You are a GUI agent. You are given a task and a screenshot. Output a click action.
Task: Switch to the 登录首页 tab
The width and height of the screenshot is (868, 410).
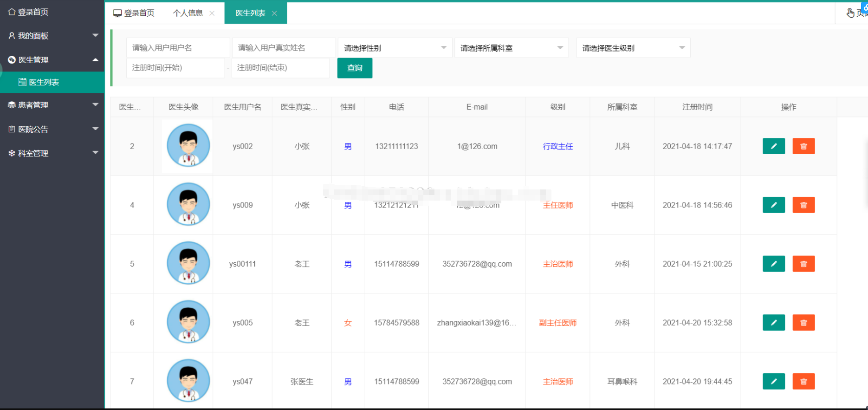tap(134, 13)
